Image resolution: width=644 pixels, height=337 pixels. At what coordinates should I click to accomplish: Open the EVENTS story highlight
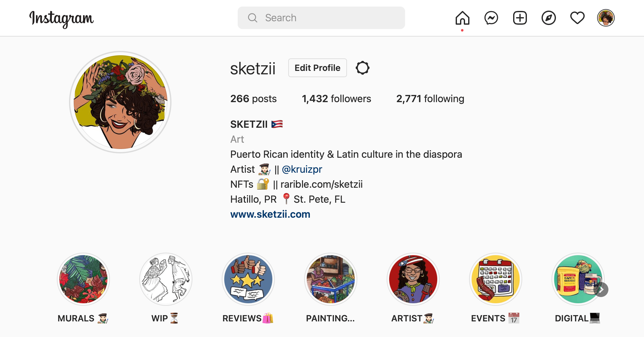coord(495,279)
